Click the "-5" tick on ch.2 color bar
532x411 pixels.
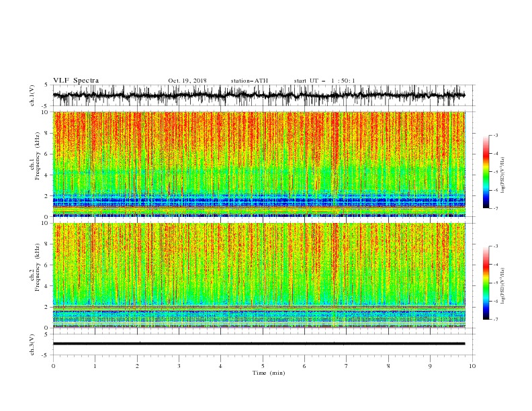click(496, 283)
